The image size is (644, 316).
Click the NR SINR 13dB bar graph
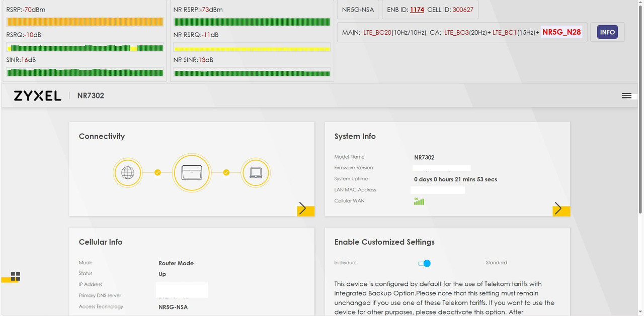(252, 73)
